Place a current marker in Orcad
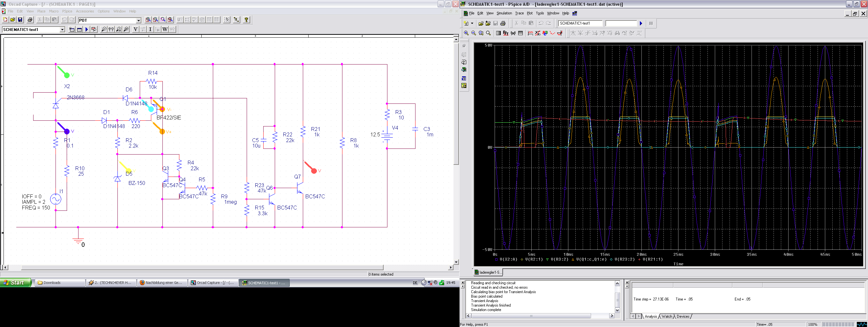Viewport: 868px width, 327px height. pos(119,29)
